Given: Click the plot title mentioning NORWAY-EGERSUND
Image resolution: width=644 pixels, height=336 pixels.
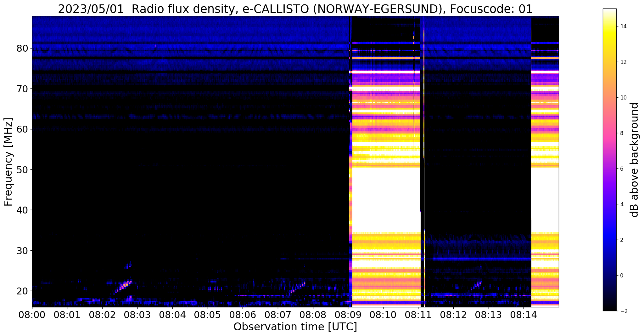Looking at the screenshot, I should point(295,9).
